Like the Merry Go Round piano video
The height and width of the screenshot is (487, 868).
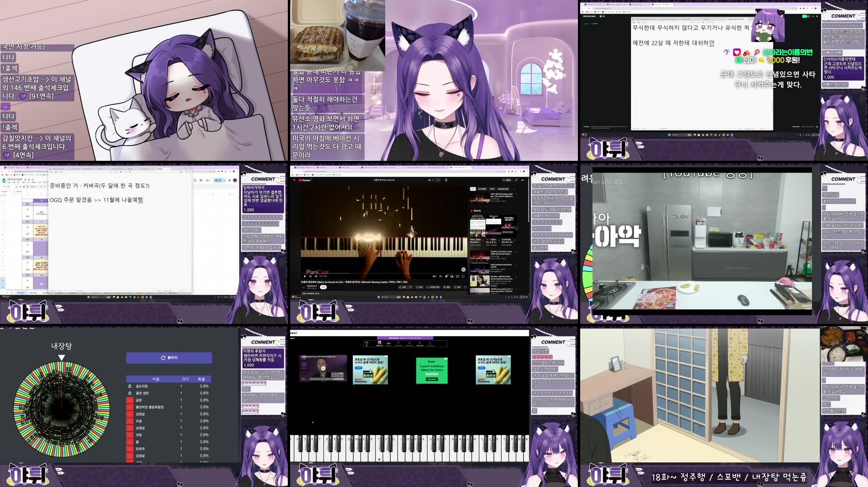pyautogui.click(x=402, y=287)
